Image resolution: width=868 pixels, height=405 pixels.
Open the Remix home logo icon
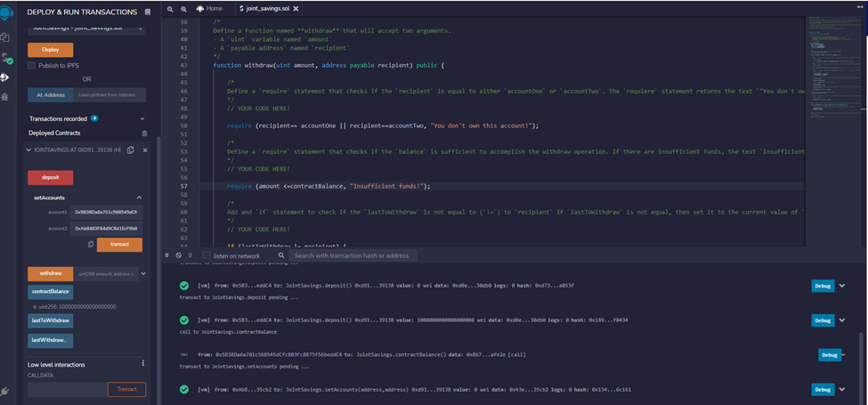[5, 12]
